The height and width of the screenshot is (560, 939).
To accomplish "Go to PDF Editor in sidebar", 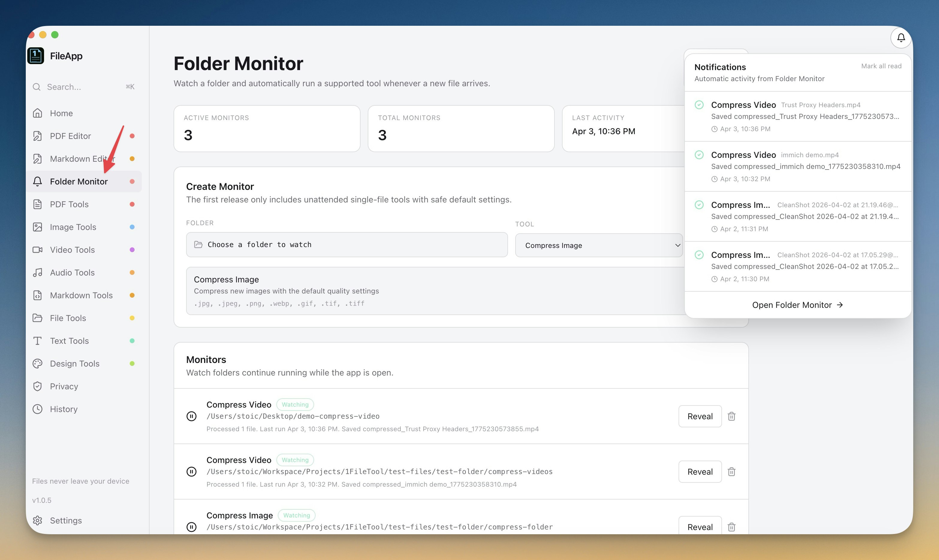I will pyautogui.click(x=70, y=136).
